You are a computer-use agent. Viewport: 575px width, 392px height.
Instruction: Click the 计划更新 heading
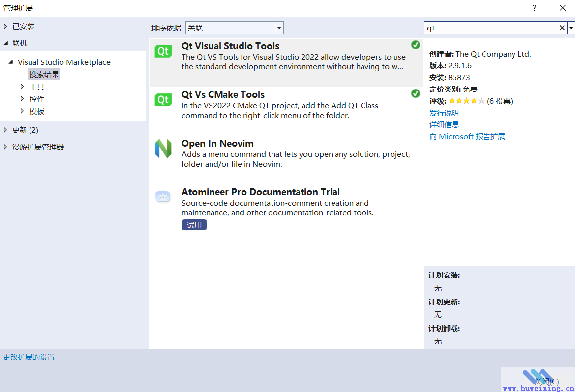coord(444,302)
